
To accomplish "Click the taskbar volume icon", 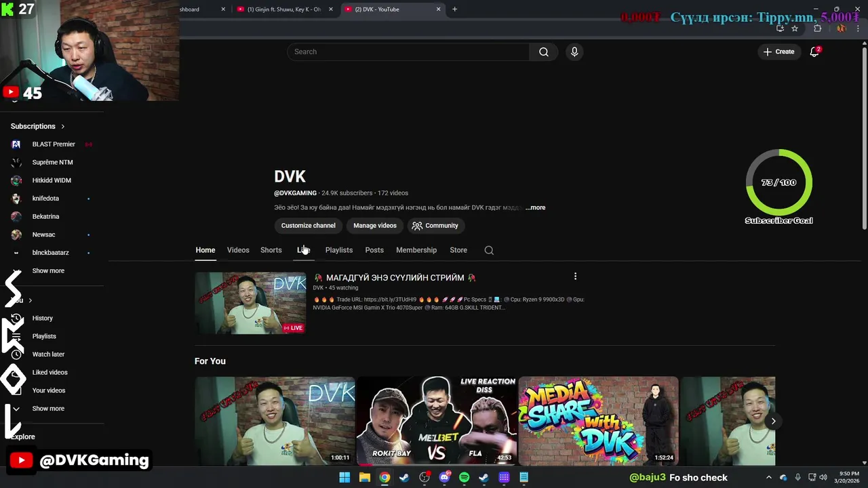I will click(x=823, y=477).
